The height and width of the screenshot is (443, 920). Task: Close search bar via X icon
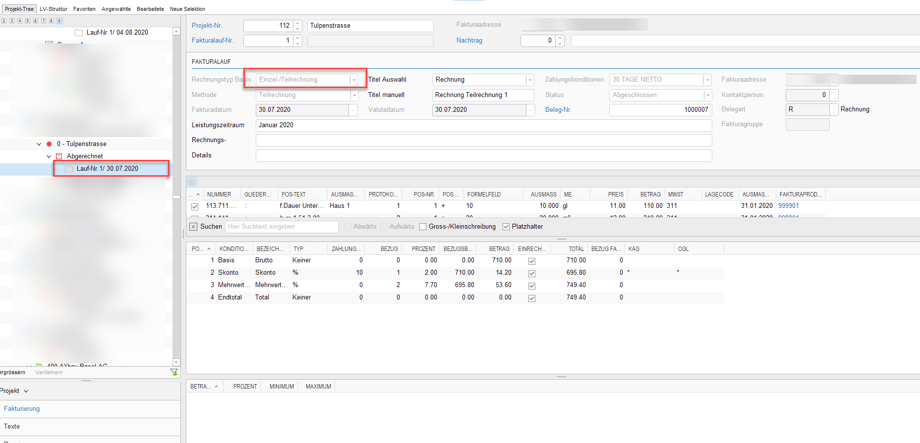pyautogui.click(x=193, y=226)
